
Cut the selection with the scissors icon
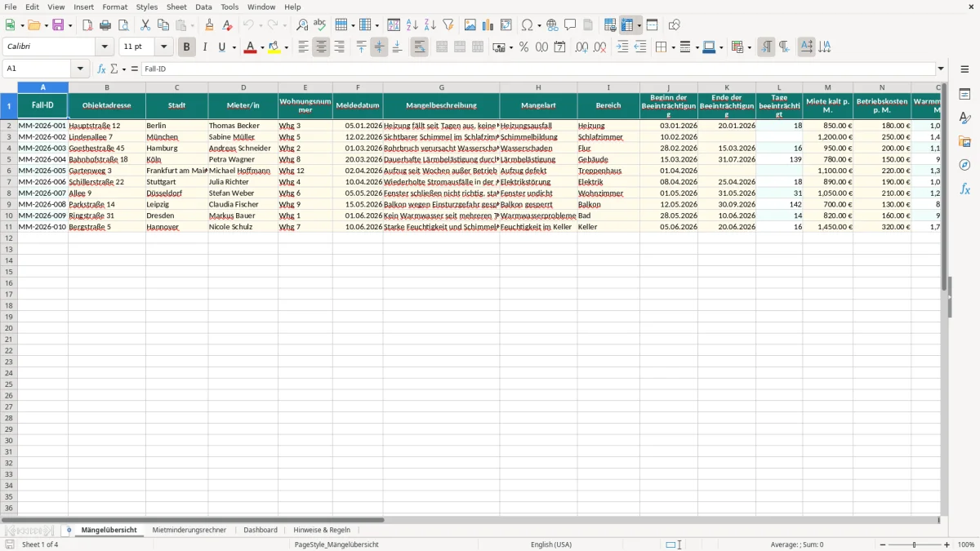click(145, 25)
